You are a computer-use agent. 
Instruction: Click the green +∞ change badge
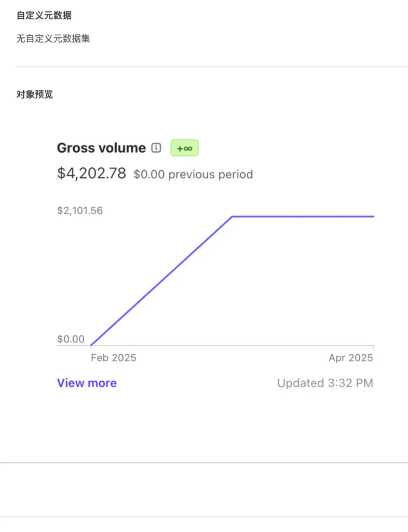click(184, 148)
